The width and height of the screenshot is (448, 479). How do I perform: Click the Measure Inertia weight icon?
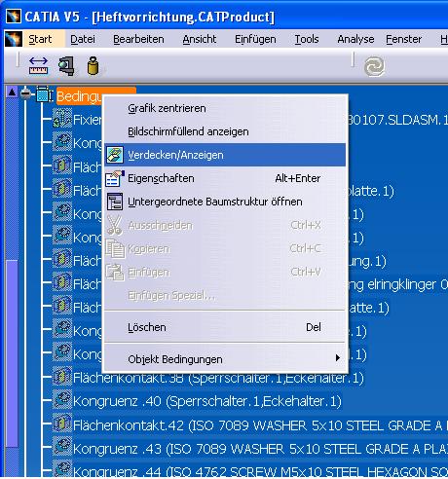(93, 66)
